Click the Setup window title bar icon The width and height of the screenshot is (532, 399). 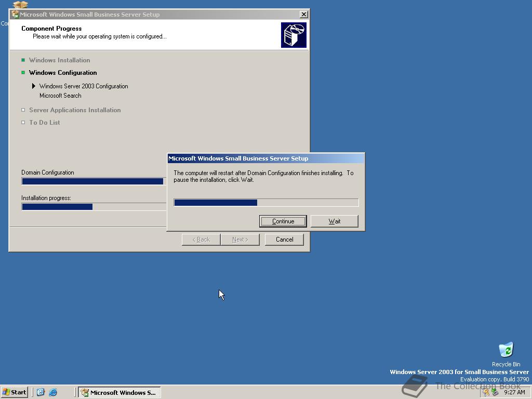tap(15, 14)
